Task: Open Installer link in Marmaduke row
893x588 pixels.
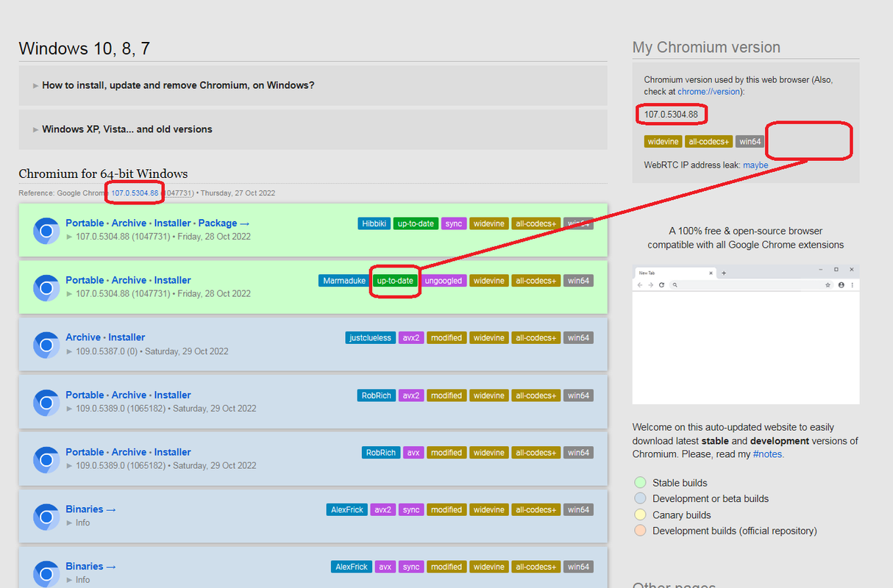Action: coord(173,280)
